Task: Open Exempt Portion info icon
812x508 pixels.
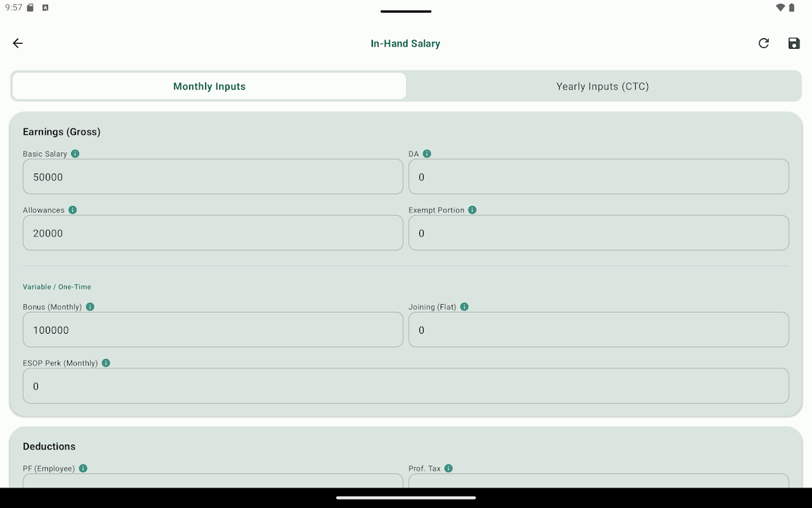Action: [x=472, y=210]
